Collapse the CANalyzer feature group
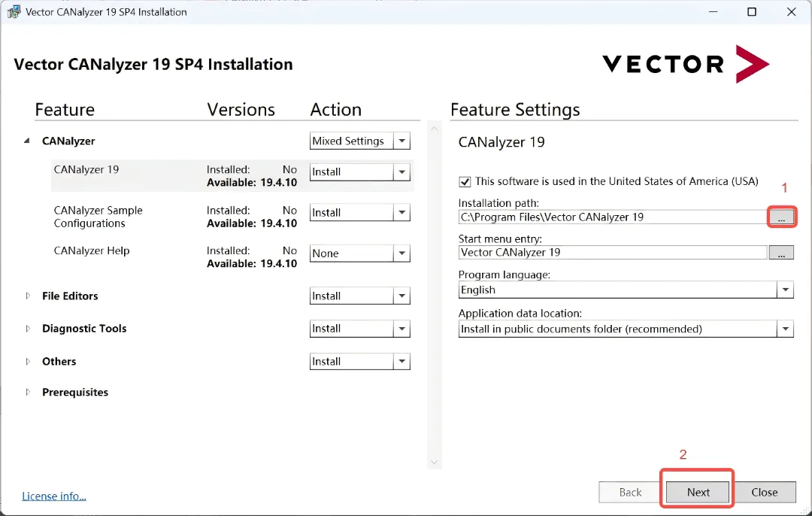 tap(28, 141)
